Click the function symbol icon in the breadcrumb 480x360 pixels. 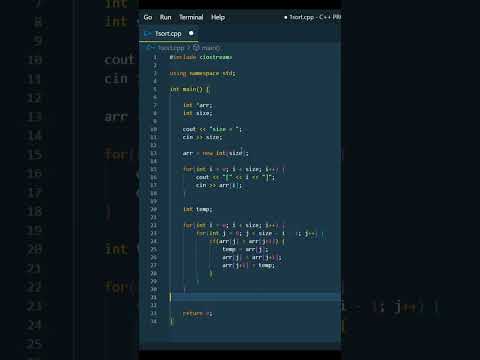click(x=196, y=48)
